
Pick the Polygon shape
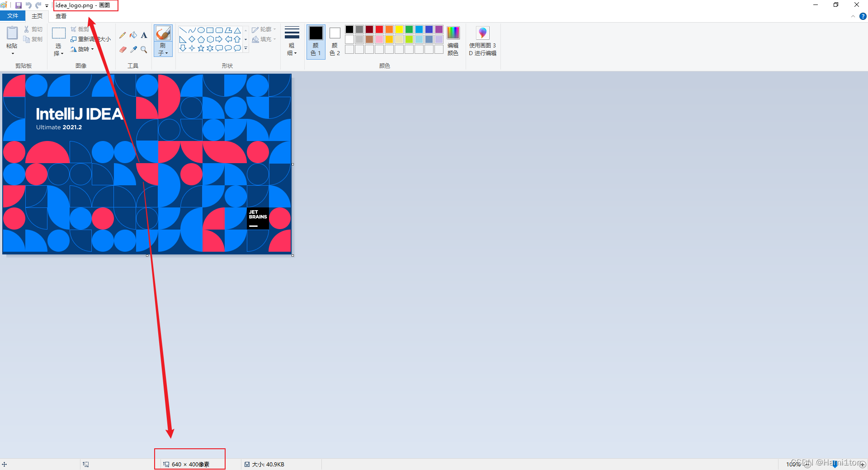click(228, 30)
